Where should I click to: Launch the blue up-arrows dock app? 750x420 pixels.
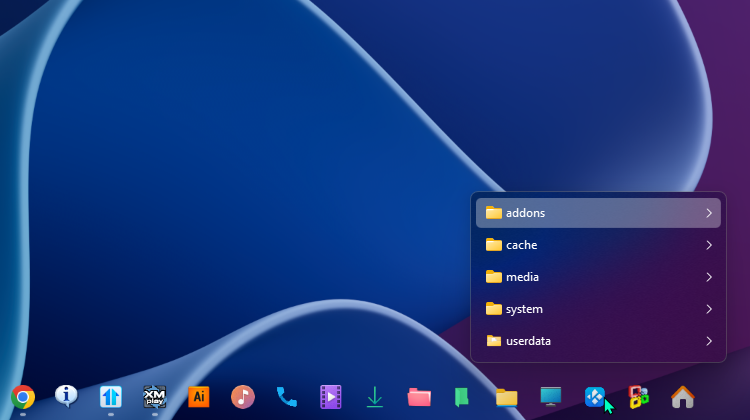(x=110, y=397)
